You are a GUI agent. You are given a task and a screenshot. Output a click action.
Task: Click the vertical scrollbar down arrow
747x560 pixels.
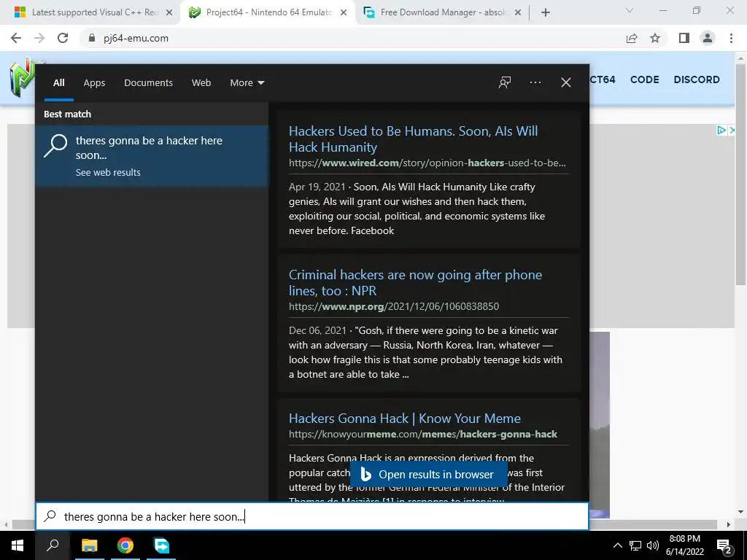740,512
